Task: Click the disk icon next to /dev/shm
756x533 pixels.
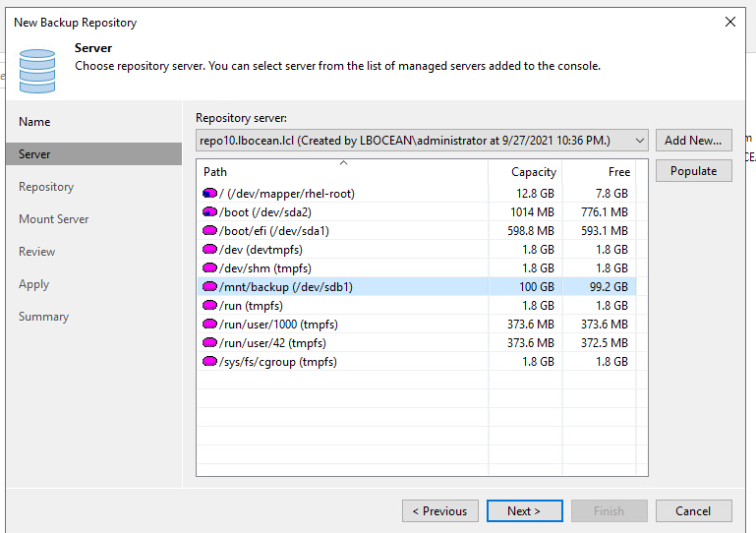Action: coord(209,268)
